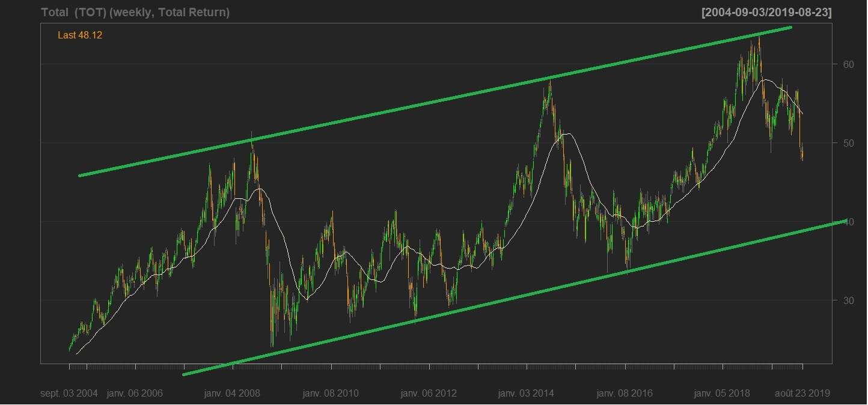Screen dimensions: 868x405
Task: Click the date range '[2004-09-03/2019-08-23]'
Action: 766,12
